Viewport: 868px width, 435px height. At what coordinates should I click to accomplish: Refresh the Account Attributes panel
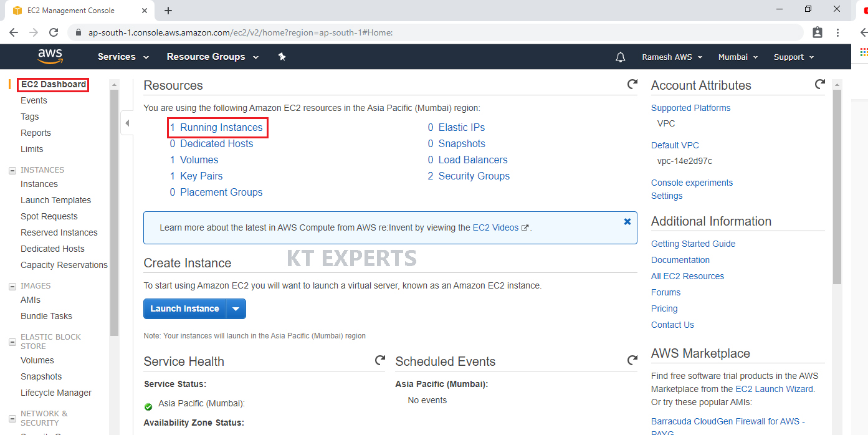pos(819,84)
